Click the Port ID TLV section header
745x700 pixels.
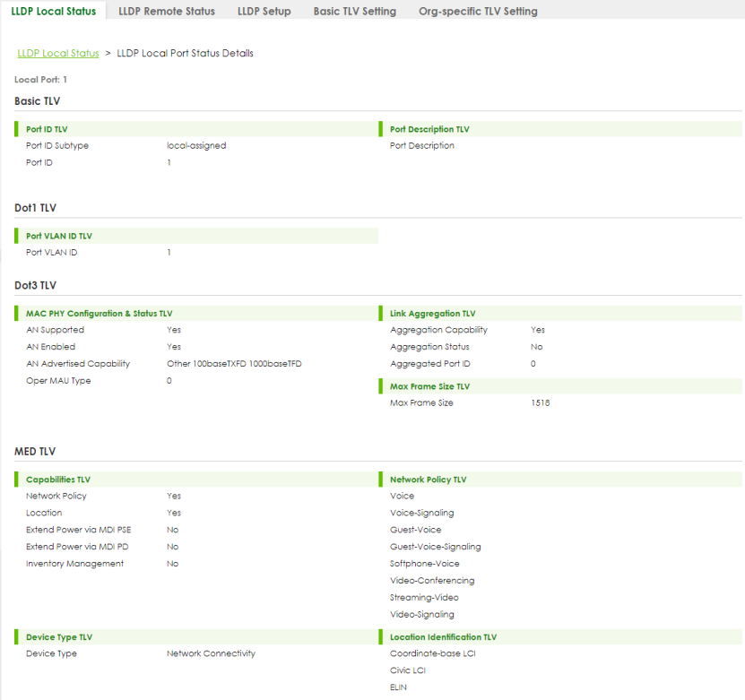[47, 129]
